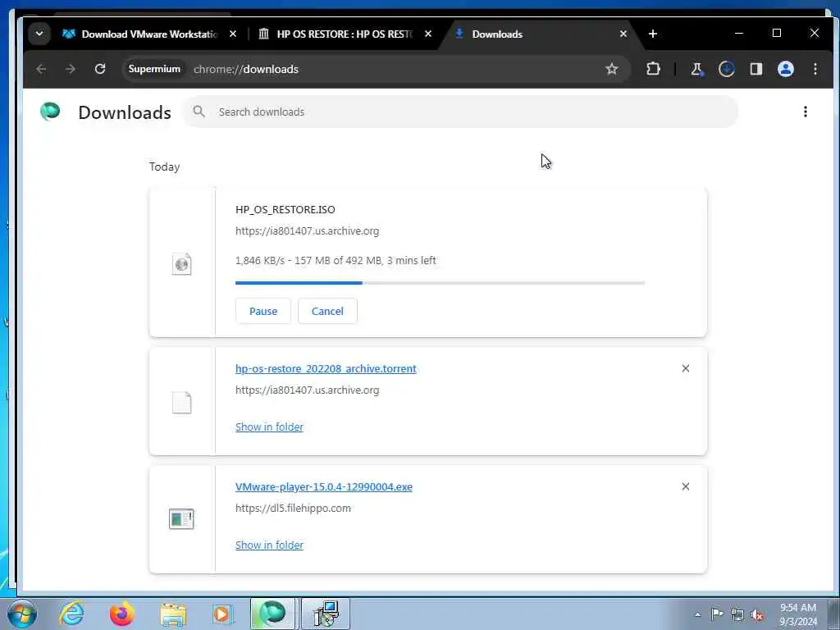
Task: Open the Extensions puzzle icon
Action: [653, 69]
